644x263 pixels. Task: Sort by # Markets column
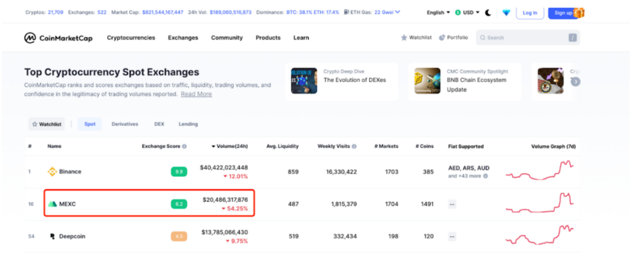tap(386, 146)
